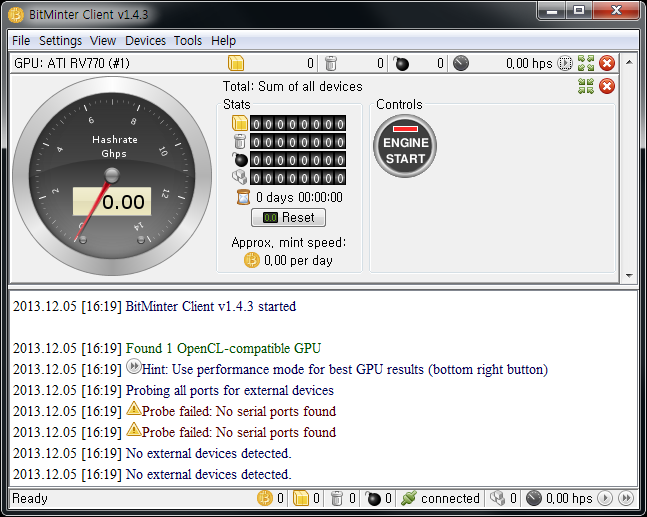Click the 'Ready' status text
This screenshot has height=517, width=647.
coord(30,498)
